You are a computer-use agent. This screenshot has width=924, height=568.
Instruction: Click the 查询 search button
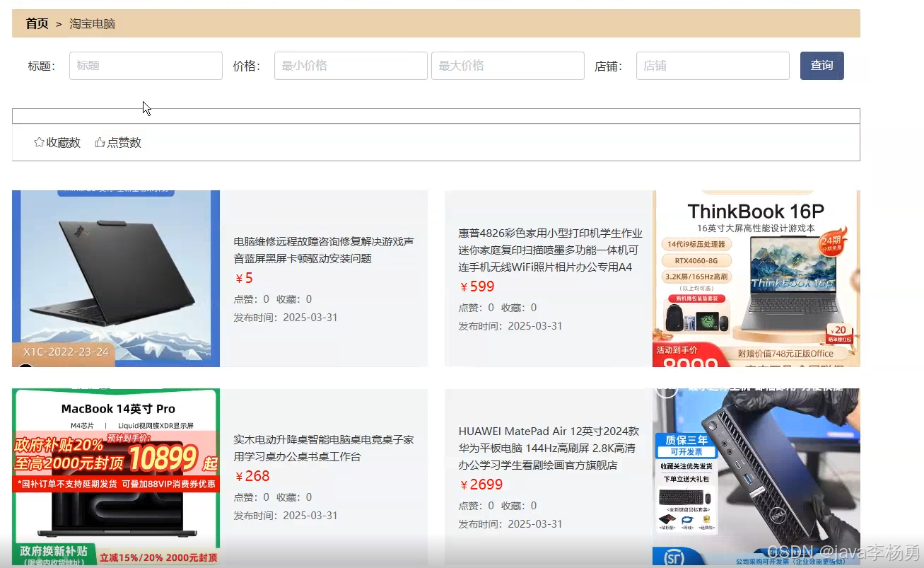tap(821, 66)
